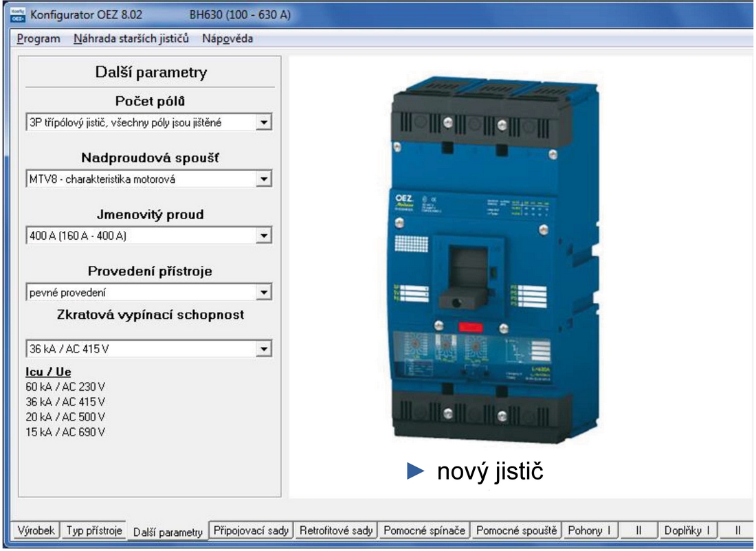This screenshot has height=551, width=756.
Task: Expand the Počet pólů dropdown arrow
Action: click(x=264, y=122)
